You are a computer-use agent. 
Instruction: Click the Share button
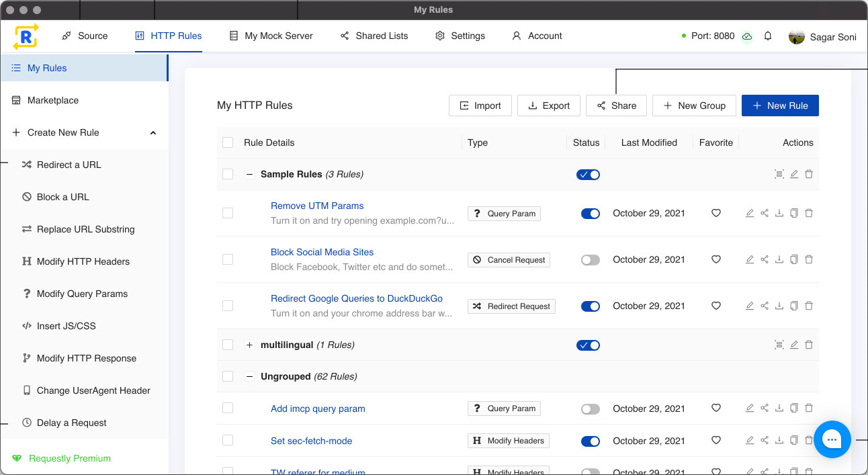point(617,105)
